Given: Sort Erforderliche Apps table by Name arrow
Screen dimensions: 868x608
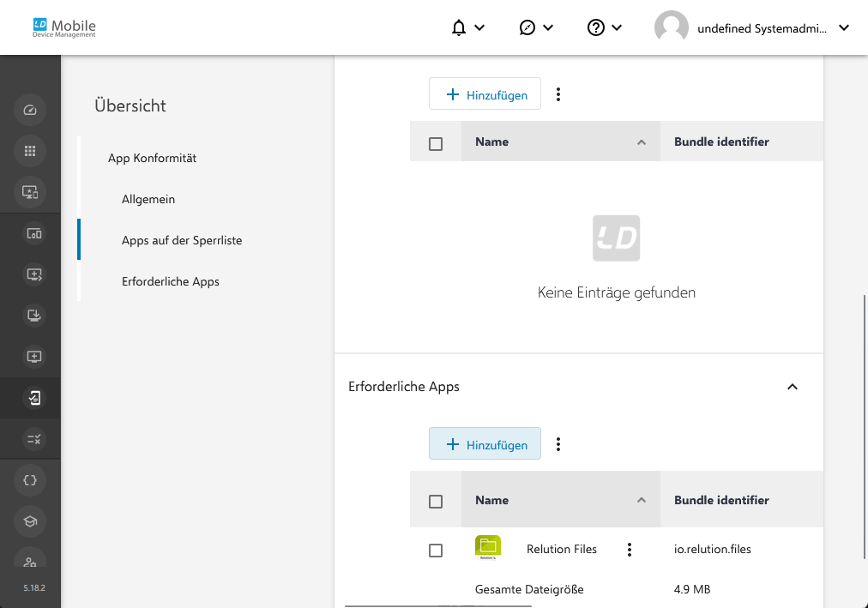Looking at the screenshot, I should point(641,500).
